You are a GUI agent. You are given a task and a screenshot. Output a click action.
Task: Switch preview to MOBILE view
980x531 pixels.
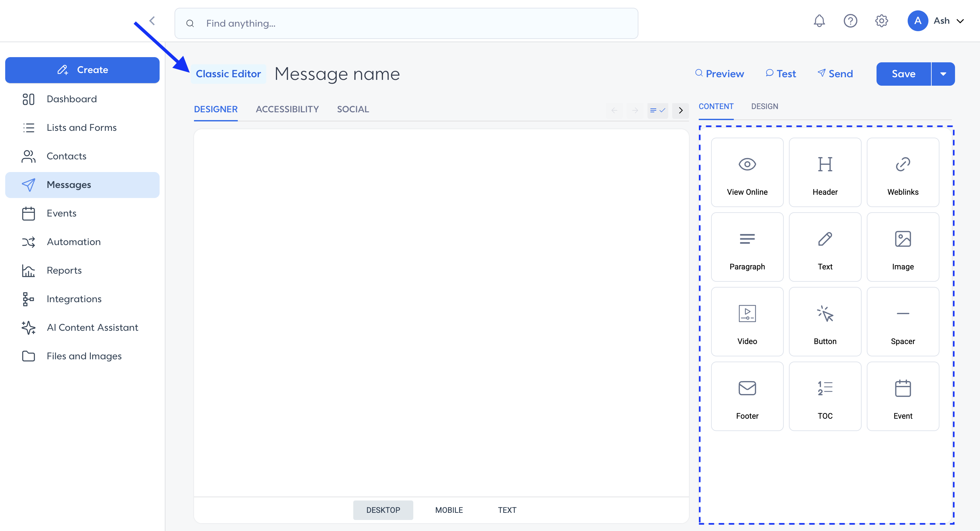point(449,510)
